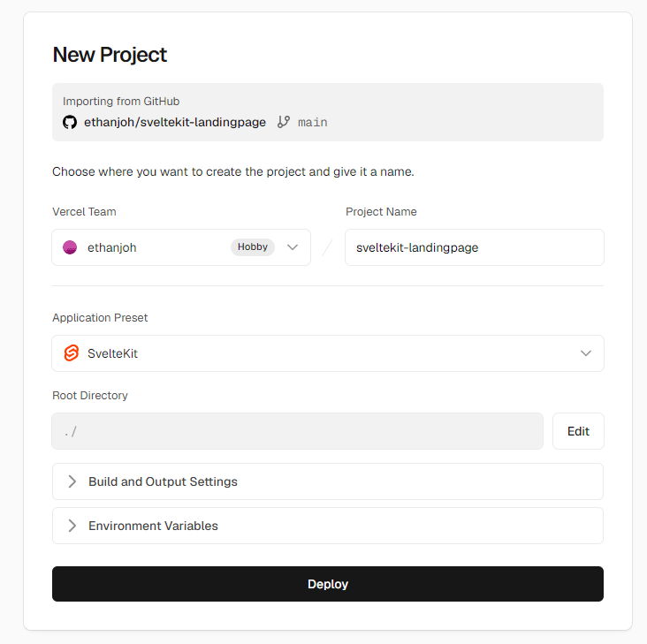Click the SvelteKit logo icon
Viewport: 647px width, 644px height.
click(x=72, y=353)
